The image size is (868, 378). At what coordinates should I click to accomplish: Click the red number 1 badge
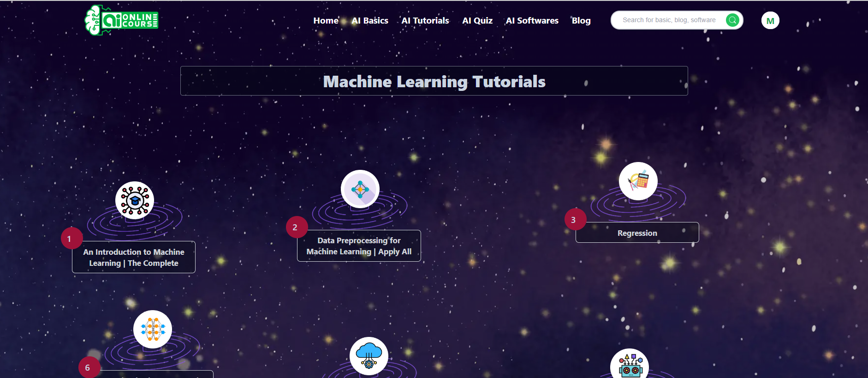click(71, 238)
